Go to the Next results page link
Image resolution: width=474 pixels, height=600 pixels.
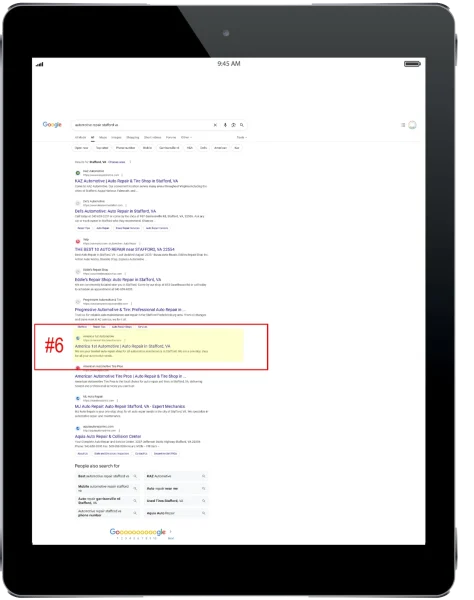(171, 538)
